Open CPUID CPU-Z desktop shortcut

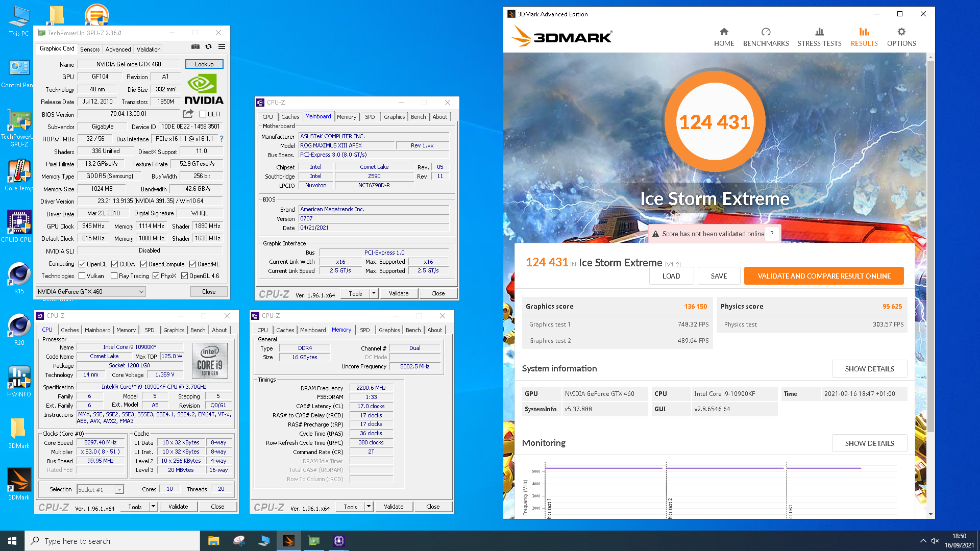pyautogui.click(x=18, y=227)
